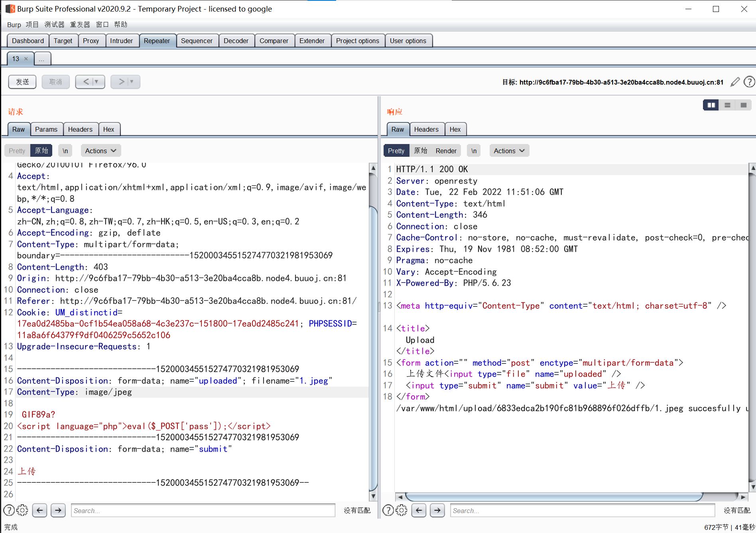This screenshot has height=533, width=756.
Task: Click response vertical scrollbar down arrow
Action: tap(752, 487)
